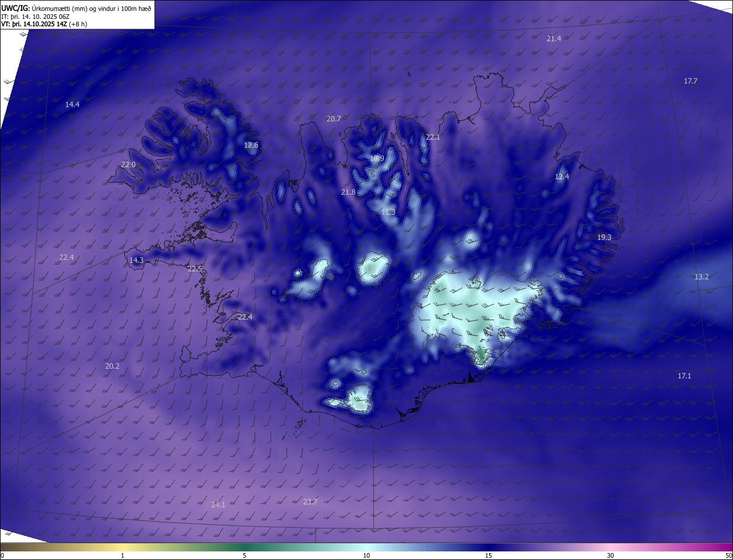This screenshot has width=733, height=560.
Task: Click the wind value 14.3 on the map
Action: 136,260
